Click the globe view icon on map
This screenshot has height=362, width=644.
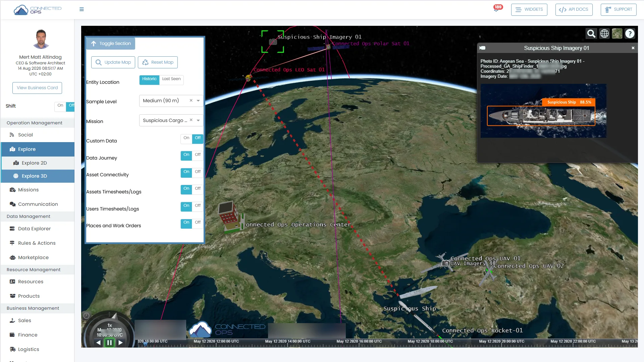coord(604,34)
